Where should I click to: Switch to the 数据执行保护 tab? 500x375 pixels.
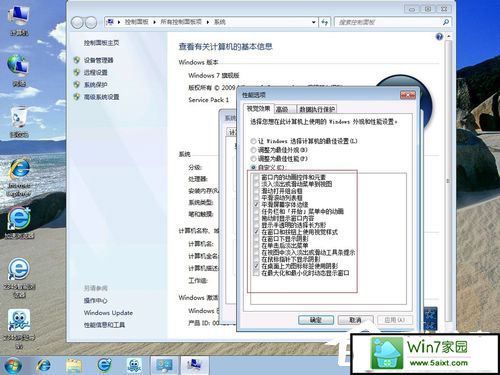(x=317, y=109)
